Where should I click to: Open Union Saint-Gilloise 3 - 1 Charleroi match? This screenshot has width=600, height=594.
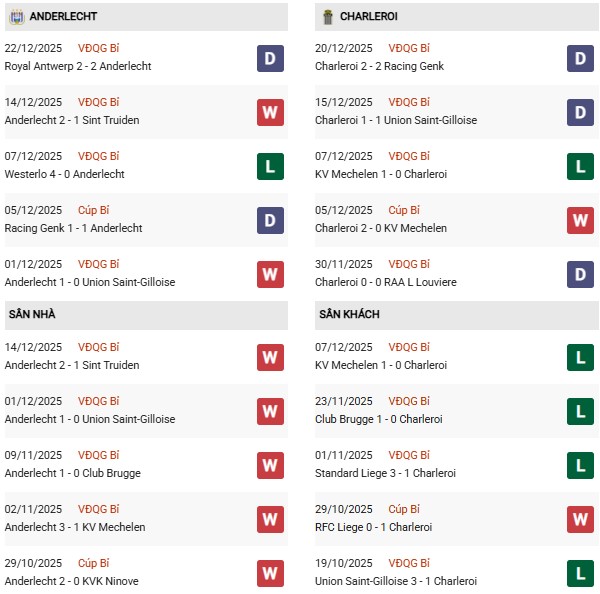click(x=395, y=581)
